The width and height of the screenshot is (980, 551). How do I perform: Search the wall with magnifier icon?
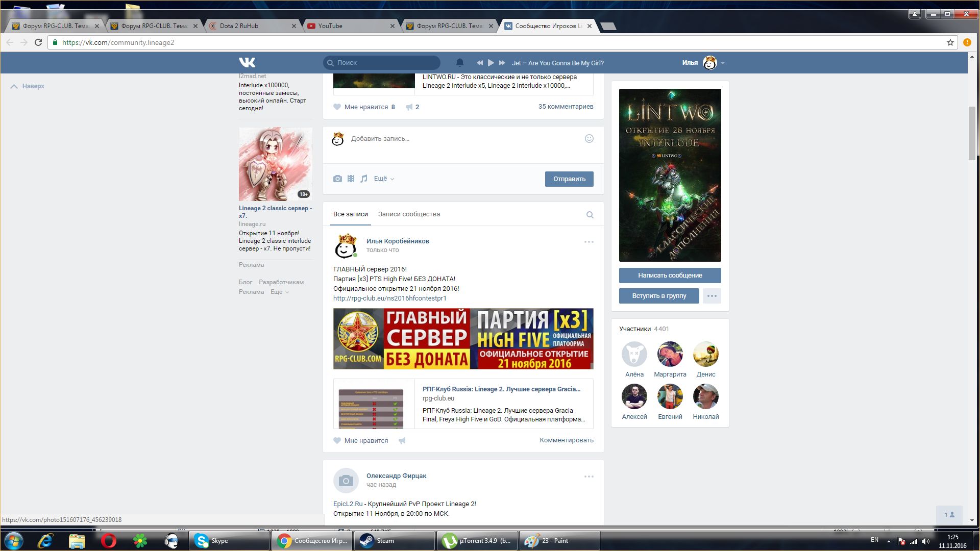click(x=590, y=215)
